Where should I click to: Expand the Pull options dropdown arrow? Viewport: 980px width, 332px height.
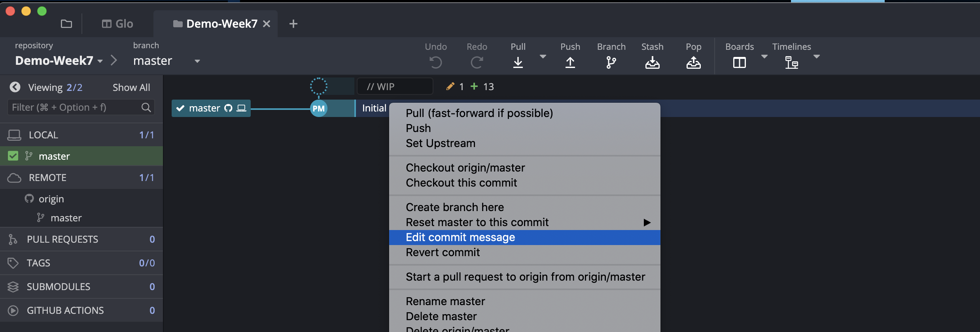click(x=543, y=57)
